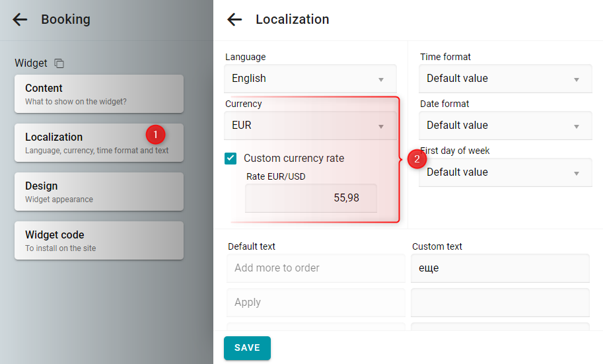Expand the Date format dropdown
Image resolution: width=603 pixels, height=364 pixels.
505,126
